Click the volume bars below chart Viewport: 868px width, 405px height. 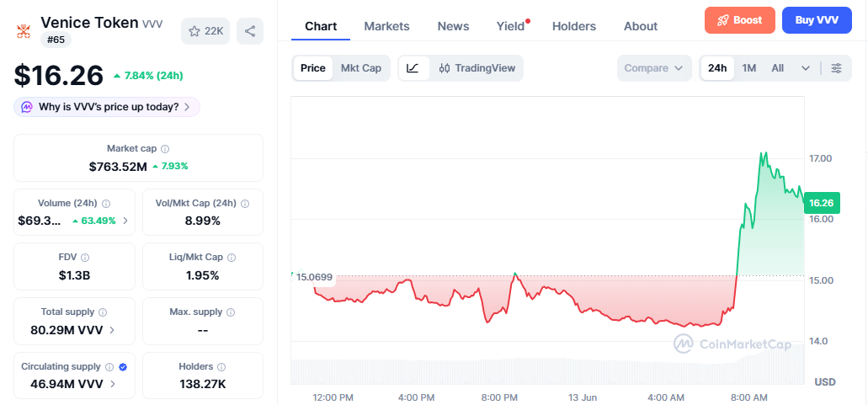point(547,372)
